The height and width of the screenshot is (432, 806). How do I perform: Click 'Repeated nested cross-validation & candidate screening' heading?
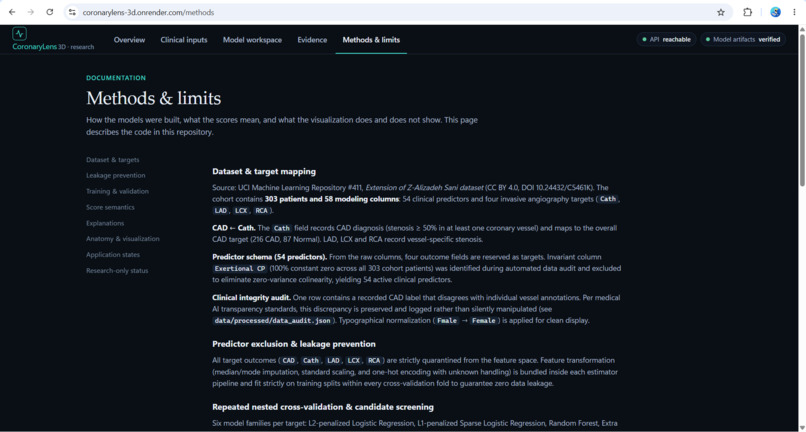click(x=323, y=407)
